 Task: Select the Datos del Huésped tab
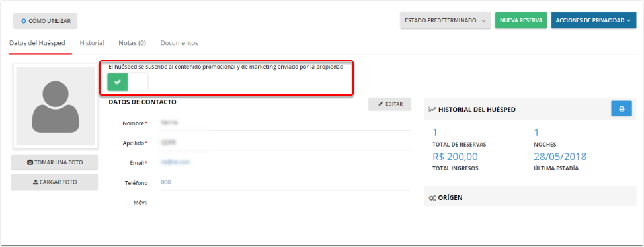[37, 43]
